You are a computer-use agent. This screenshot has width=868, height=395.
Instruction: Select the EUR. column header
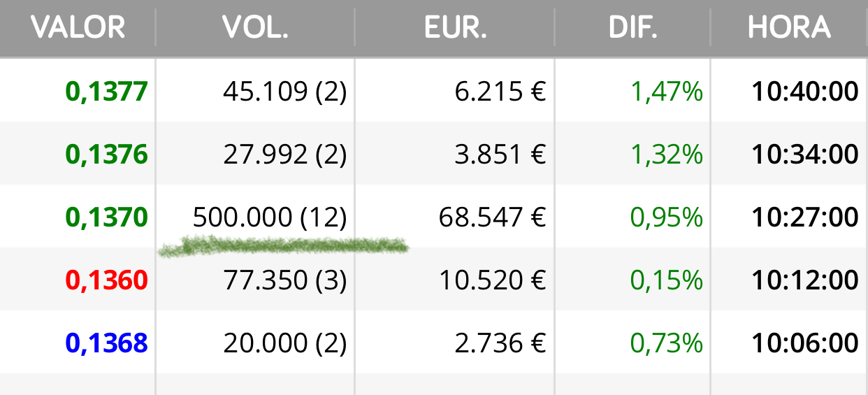(455, 28)
